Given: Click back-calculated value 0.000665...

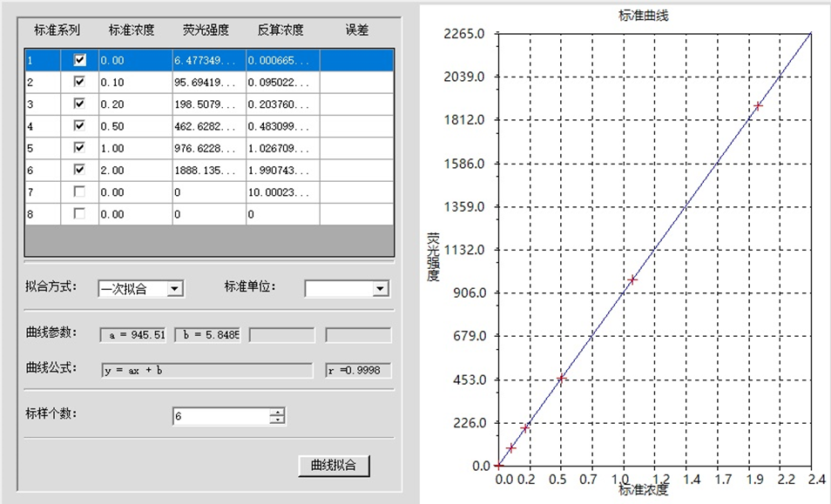Looking at the screenshot, I should click(x=283, y=60).
